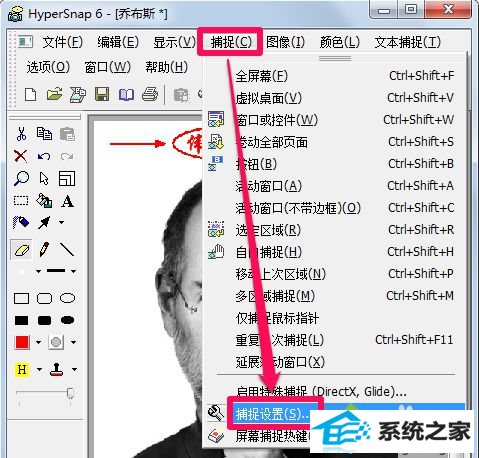Screen dimensions: 479x458
Task: Pick the pencil drawing tool
Action: pyautogui.click(x=44, y=249)
